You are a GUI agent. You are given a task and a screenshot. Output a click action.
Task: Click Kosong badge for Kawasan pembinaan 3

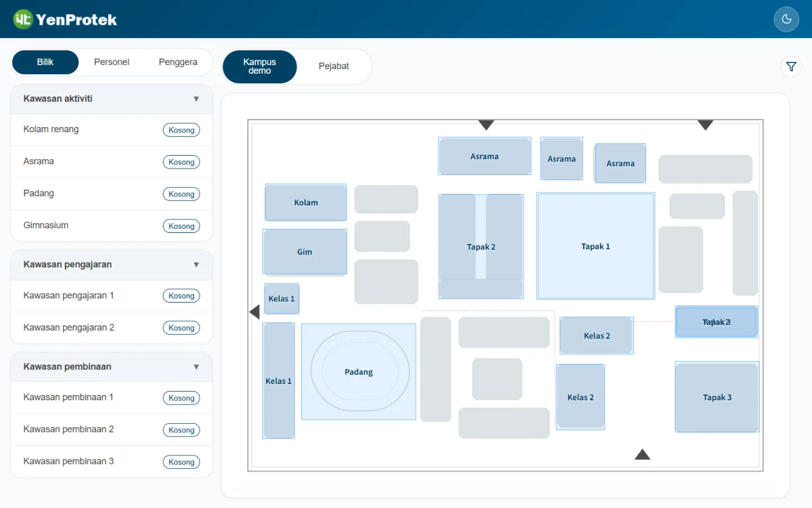pos(181,462)
